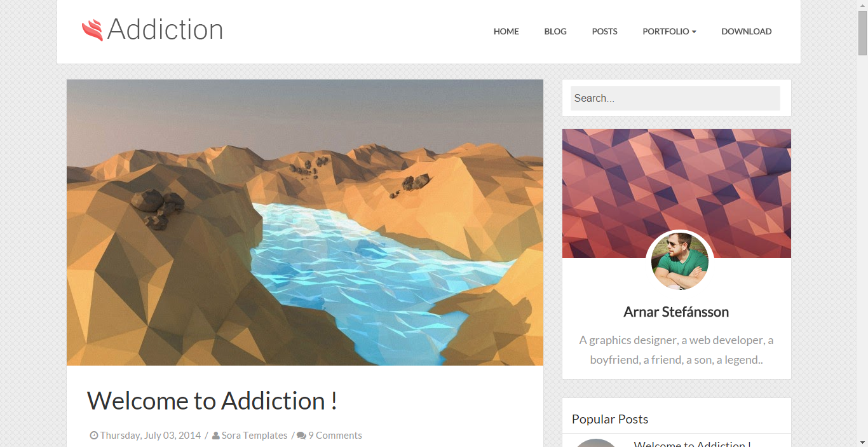Open the low-poly desert lake featured image
Image resolution: width=868 pixels, height=447 pixels.
[305, 223]
